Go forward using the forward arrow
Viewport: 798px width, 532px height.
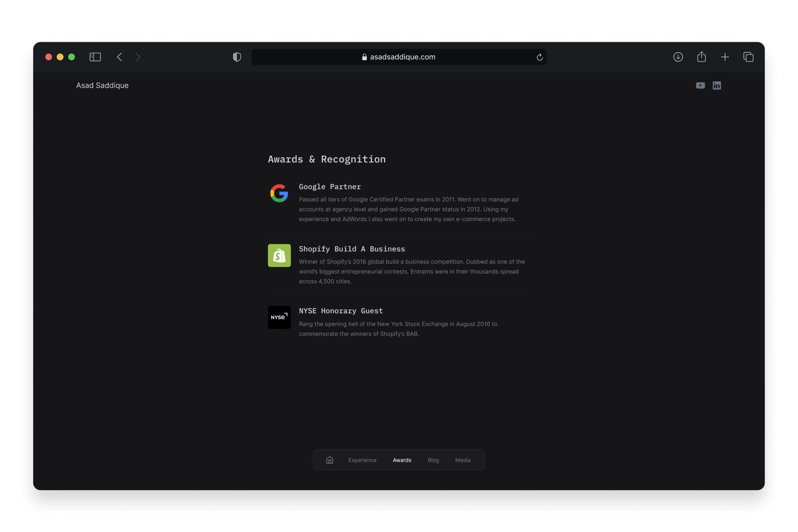(x=138, y=57)
